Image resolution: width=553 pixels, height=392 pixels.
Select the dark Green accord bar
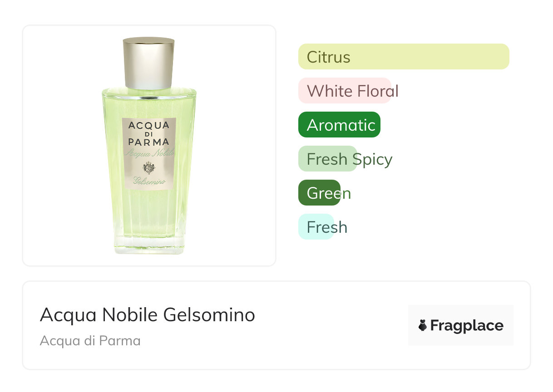click(x=319, y=193)
